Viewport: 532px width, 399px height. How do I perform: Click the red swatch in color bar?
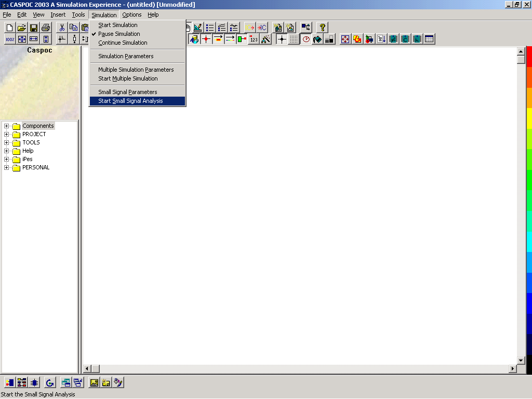[529, 56]
